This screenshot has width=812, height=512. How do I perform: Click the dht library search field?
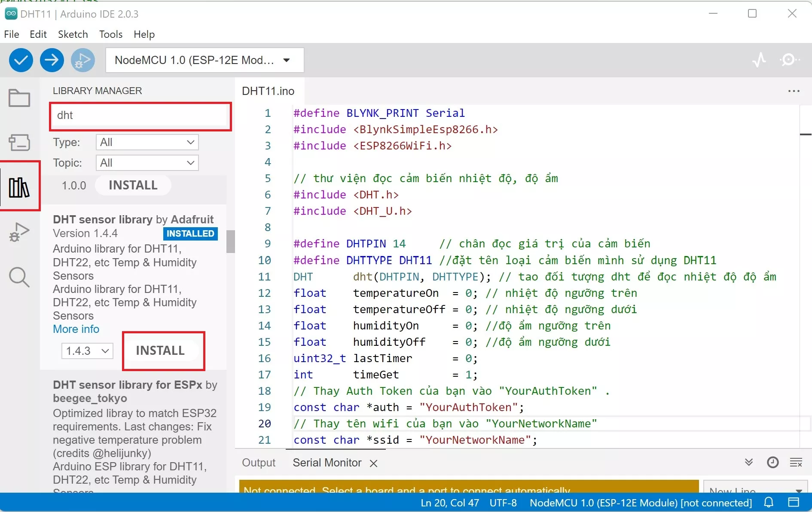[x=140, y=116]
